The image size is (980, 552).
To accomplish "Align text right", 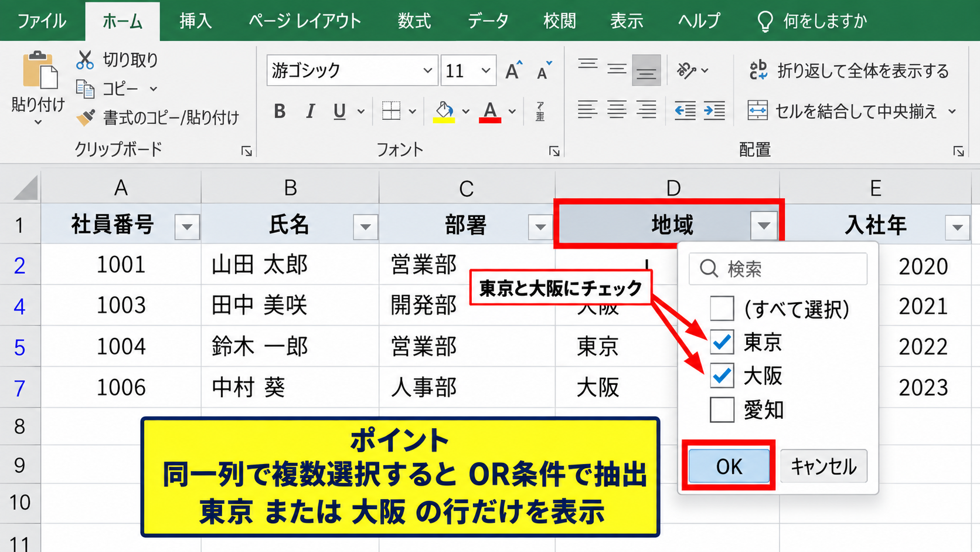I will point(646,110).
